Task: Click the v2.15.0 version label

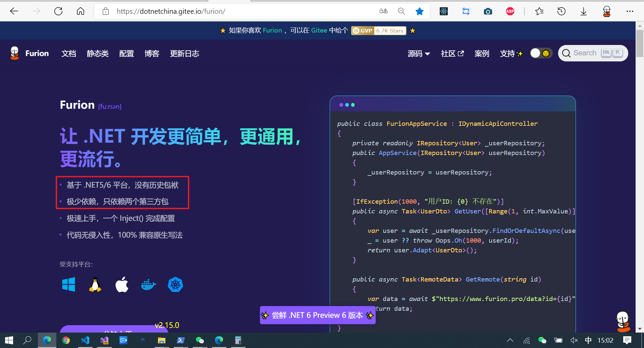Action: pyautogui.click(x=167, y=325)
